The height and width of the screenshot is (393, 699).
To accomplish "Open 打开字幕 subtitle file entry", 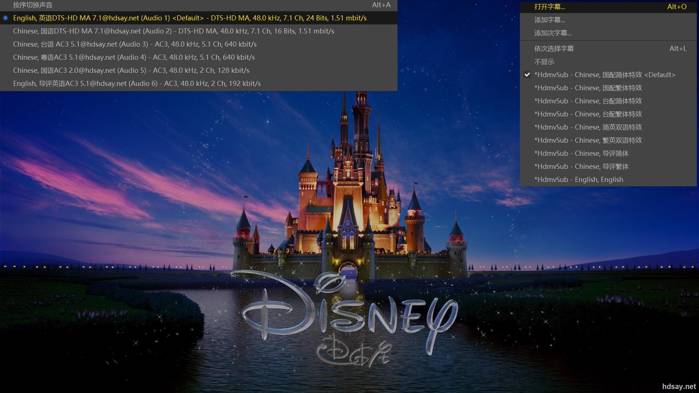I will point(608,7).
